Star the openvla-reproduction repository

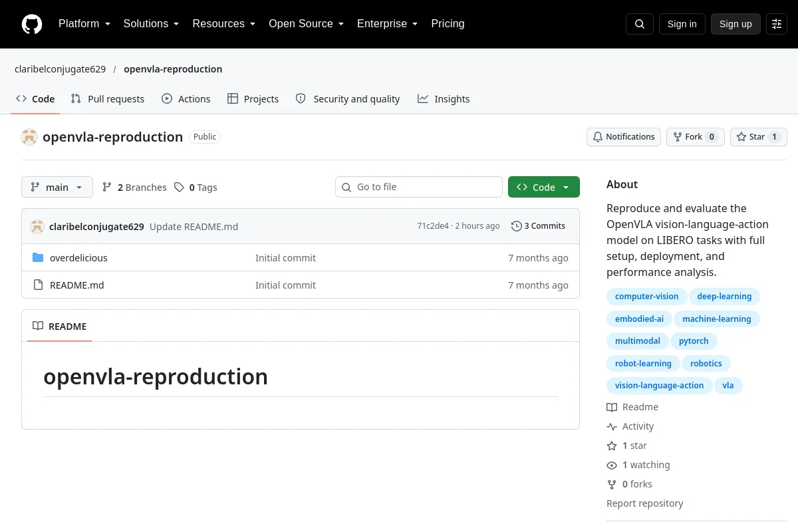pos(758,137)
